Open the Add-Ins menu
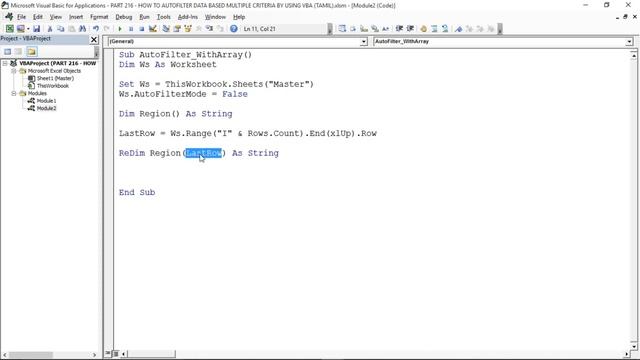This screenshot has width=640, height=360. tap(188, 17)
